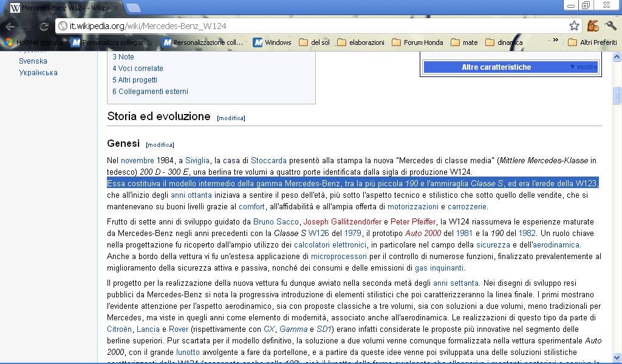Open the Windows bookmark
The image size is (622, 364).
coord(272,42)
